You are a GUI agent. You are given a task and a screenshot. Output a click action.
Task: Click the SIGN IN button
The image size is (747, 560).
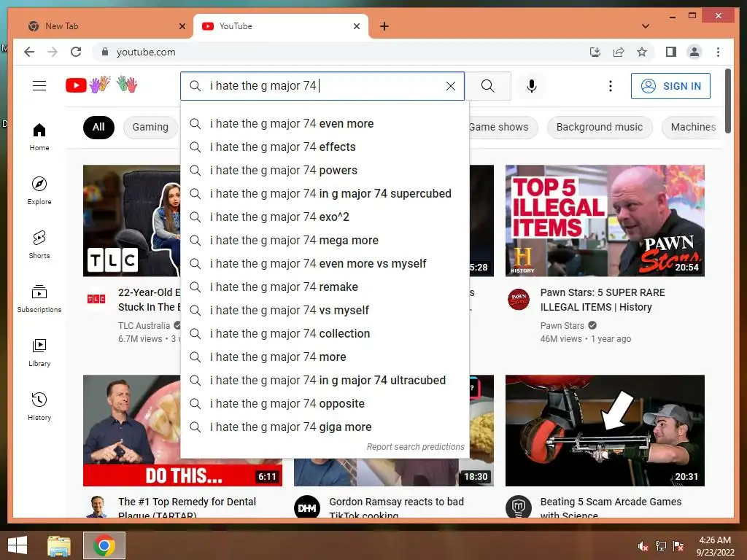pyautogui.click(x=670, y=86)
